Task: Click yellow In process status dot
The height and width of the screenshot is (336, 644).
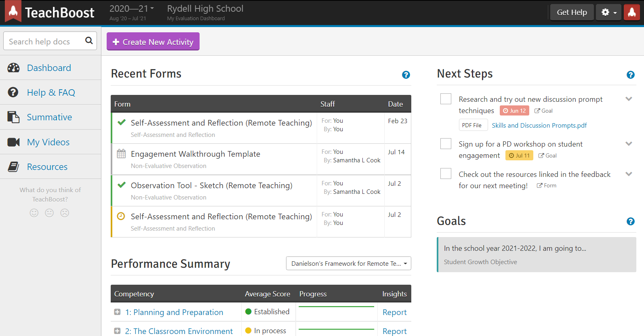Action: (248, 330)
